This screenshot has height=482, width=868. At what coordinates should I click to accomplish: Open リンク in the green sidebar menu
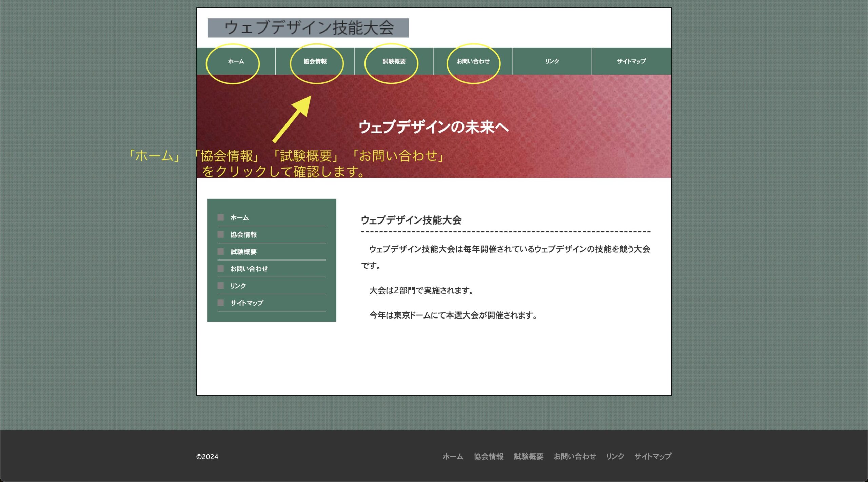(x=238, y=286)
